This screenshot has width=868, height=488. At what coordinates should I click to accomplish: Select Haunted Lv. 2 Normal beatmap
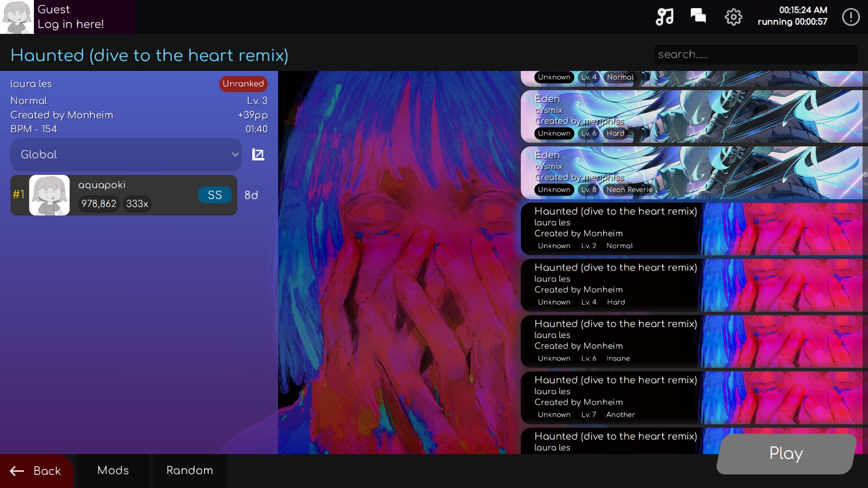coord(692,229)
